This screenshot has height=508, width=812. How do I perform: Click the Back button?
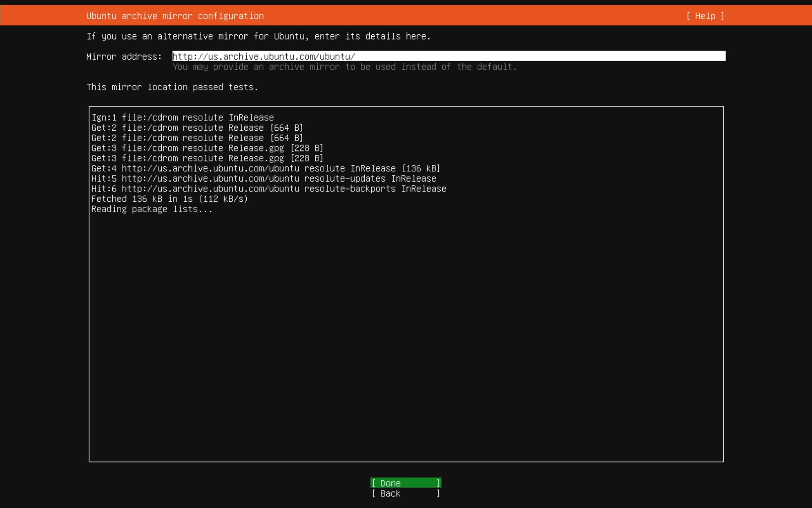pyautogui.click(x=405, y=493)
